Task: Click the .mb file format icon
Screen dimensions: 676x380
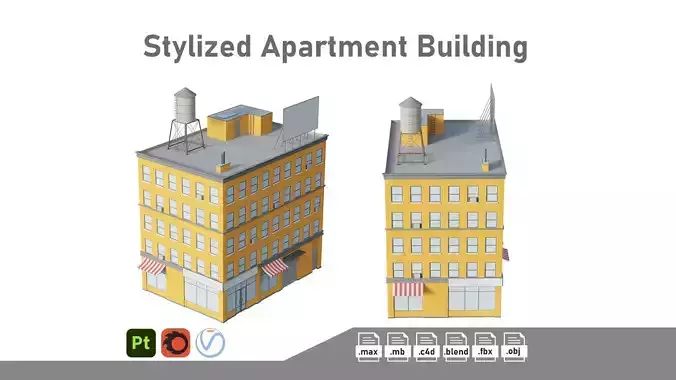Action: [397, 346]
